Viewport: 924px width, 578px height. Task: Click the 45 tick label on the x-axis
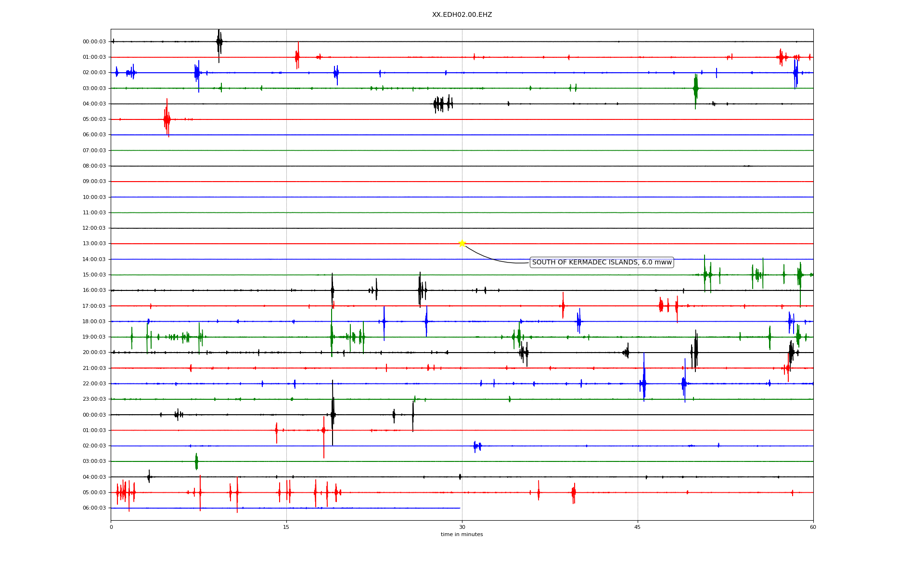(638, 527)
